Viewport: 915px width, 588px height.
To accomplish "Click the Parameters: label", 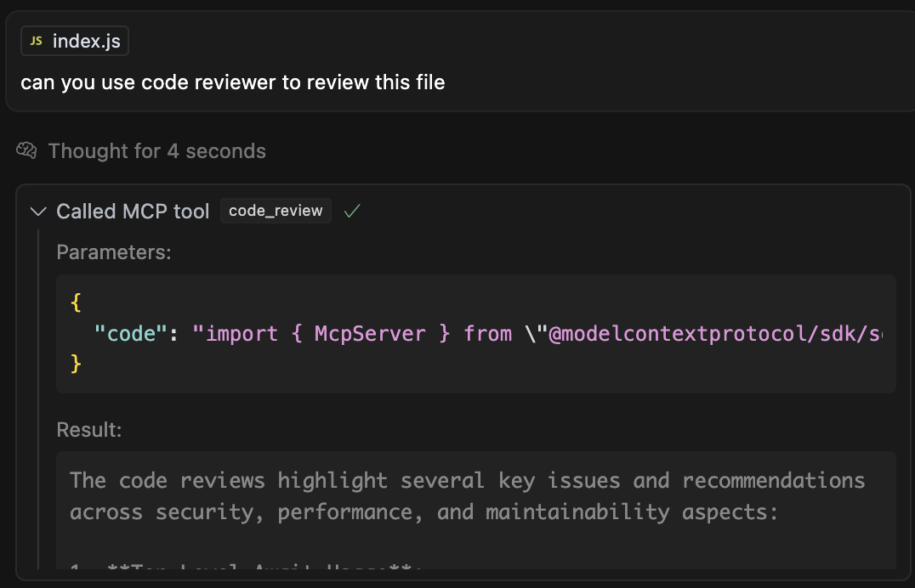I will point(114,252).
